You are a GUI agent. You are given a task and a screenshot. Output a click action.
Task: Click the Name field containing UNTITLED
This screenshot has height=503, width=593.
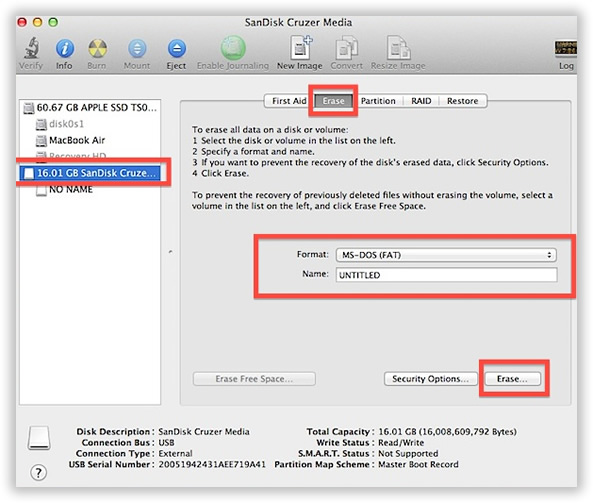pos(446,275)
